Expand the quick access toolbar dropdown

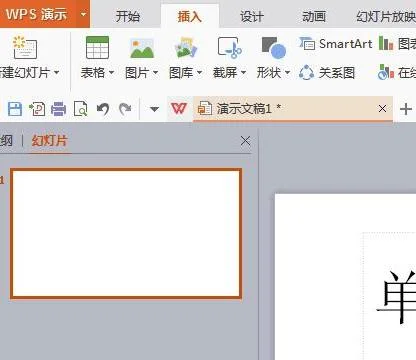154,109
